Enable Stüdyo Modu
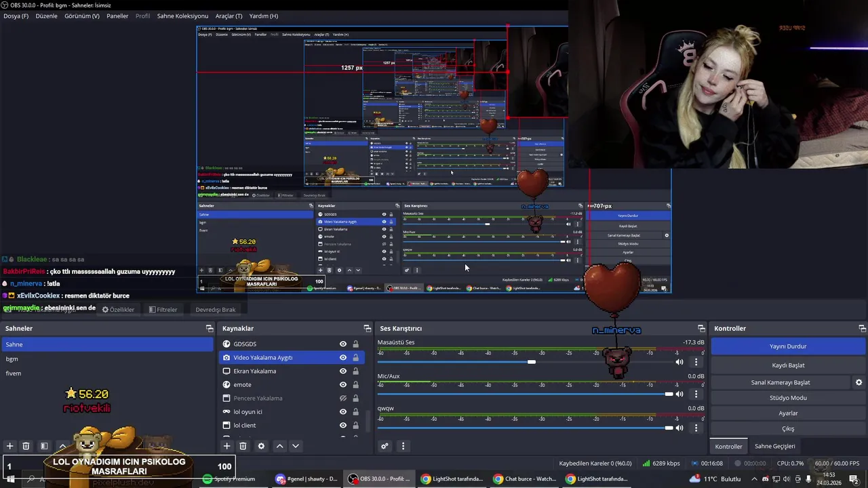This screenshot has height=488, width=868. [x=788, y=398]
